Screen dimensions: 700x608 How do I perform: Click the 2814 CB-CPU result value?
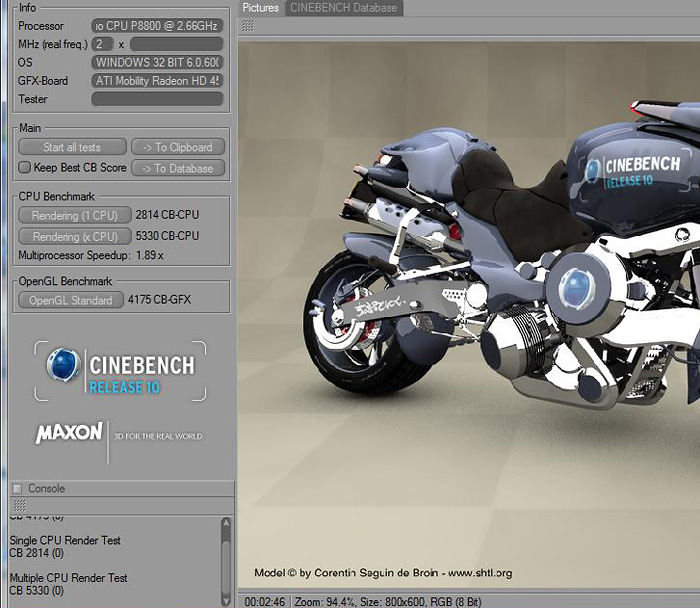(167, 215)
